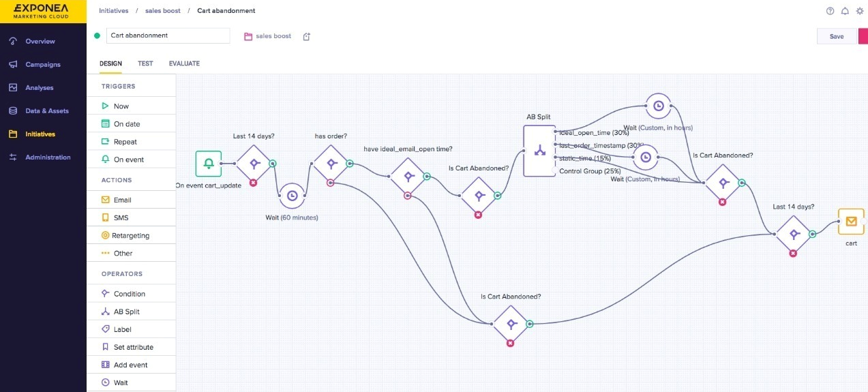The image size is (868, 392).
Task: Select the Now trigger
Action: click(x=131, y=106)
